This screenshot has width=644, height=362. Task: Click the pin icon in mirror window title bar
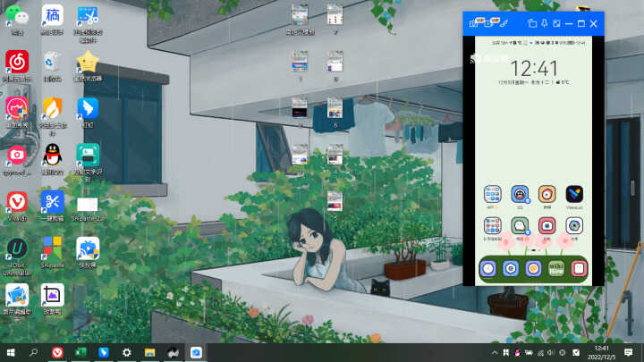coord(544,23)
